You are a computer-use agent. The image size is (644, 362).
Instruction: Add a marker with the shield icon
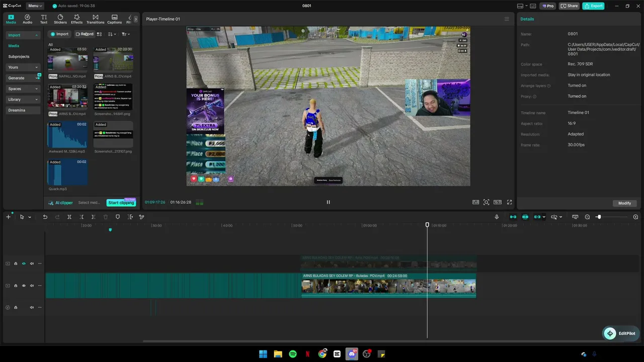[x=118, y=217]
